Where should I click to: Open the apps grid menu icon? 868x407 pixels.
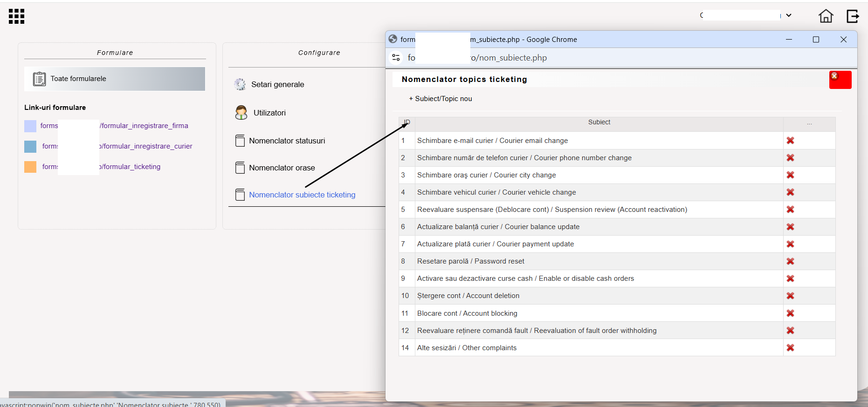pyautogui.click(x=16, y=16)
